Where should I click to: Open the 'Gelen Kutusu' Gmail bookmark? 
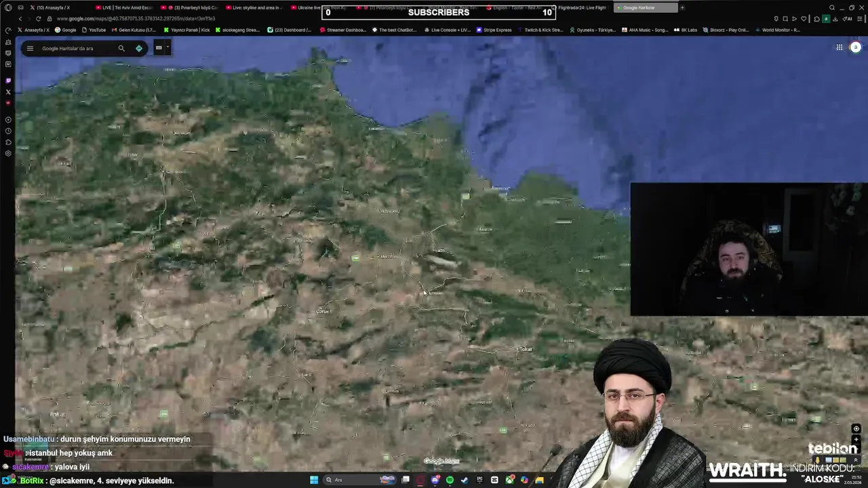(x=134, y=30)
